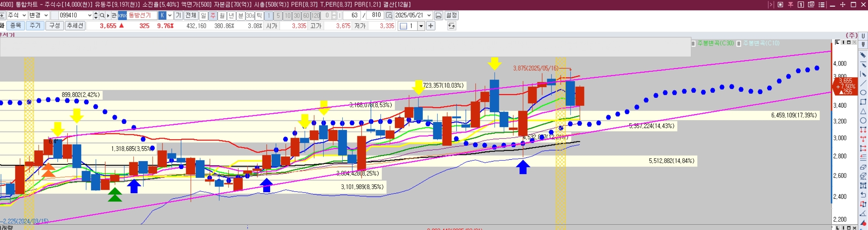The image size is (868, 230).
Task: Click the U button on drawing toolbar
Action: point(863,36)
